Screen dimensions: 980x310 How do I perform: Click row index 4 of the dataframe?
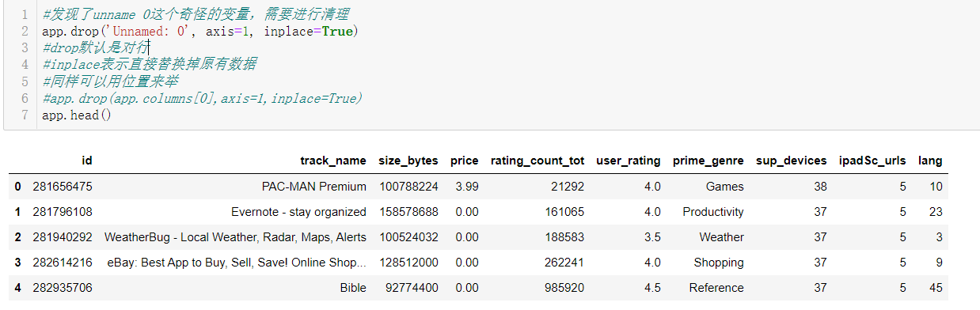[x=17, y=288]
